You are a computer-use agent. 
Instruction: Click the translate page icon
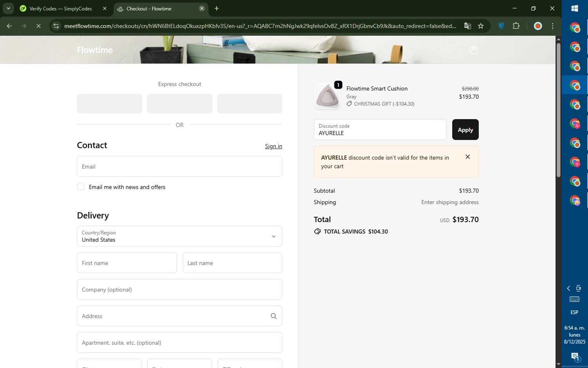pyautogui.click(x=468, y=26)
